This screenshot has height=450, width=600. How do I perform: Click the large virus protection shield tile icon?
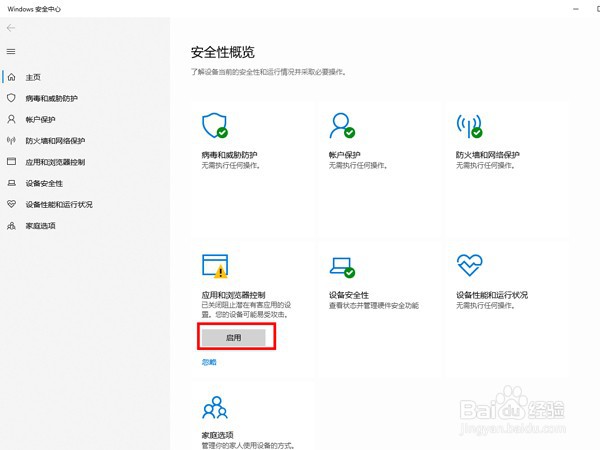pyautogui.click(x=215, y=125)
